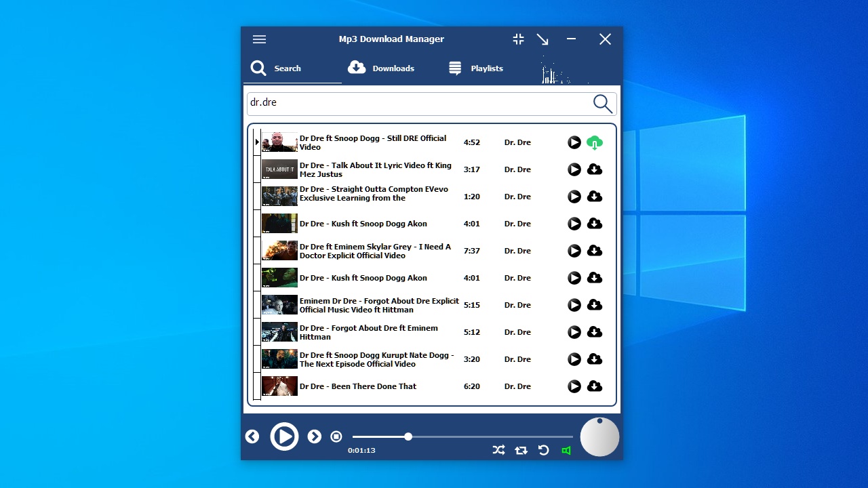Click the playback progress slider
This screenshot has height=488, width=868.
point(462,436)
